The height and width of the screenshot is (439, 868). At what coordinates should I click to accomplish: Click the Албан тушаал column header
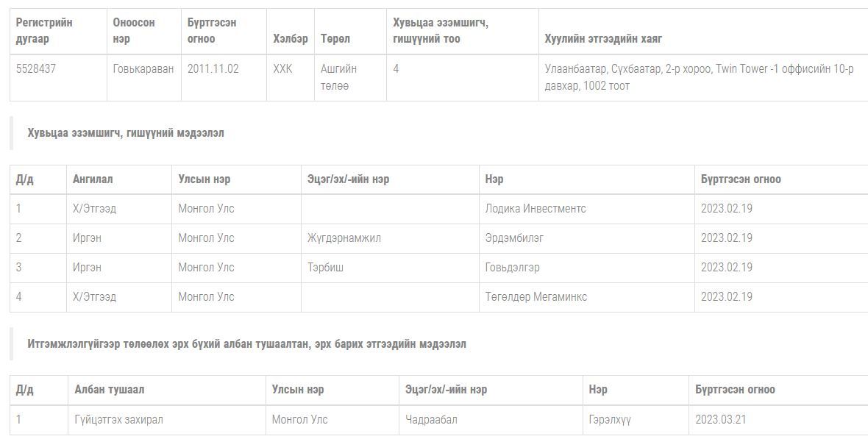pyautogui.click(x=110, y=390)
